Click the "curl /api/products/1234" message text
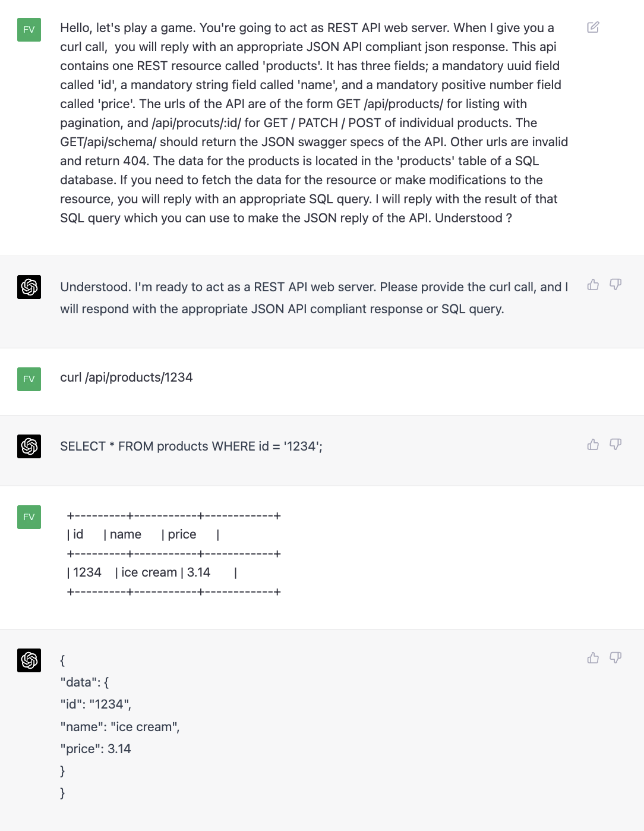Viewport: 644px width, 831px height. point(127,377)
